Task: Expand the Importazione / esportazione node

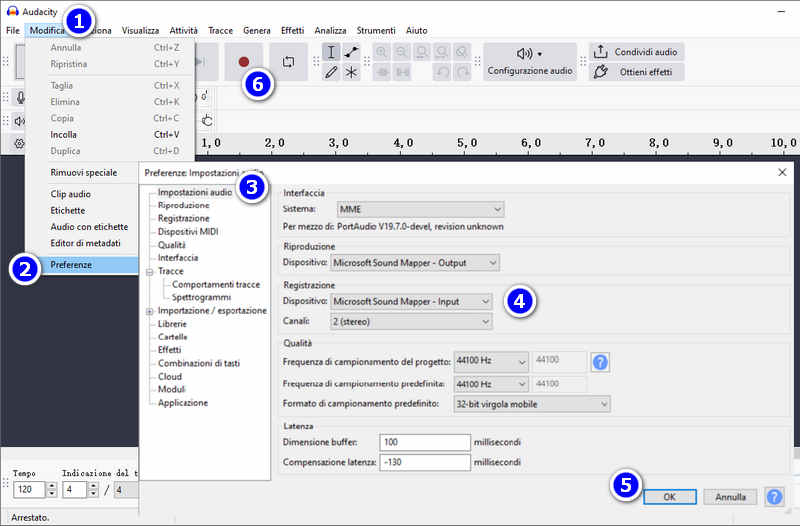Action: click(149, 311)
